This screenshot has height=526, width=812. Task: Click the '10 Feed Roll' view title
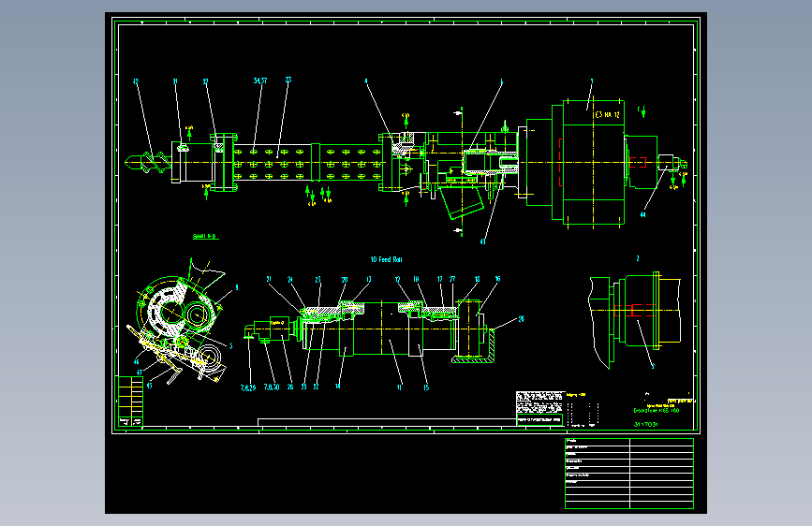pyautogui.click(x=386, y=259)
